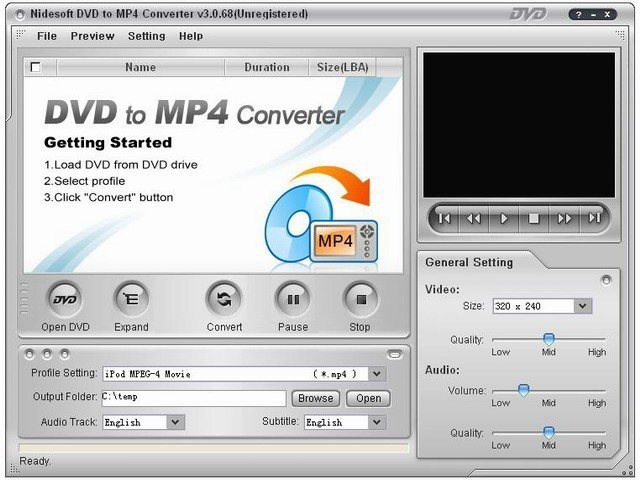The height and width of the screenshot is (480, 640).
Task: Open the Preview menu
Action: pos(93,36)
